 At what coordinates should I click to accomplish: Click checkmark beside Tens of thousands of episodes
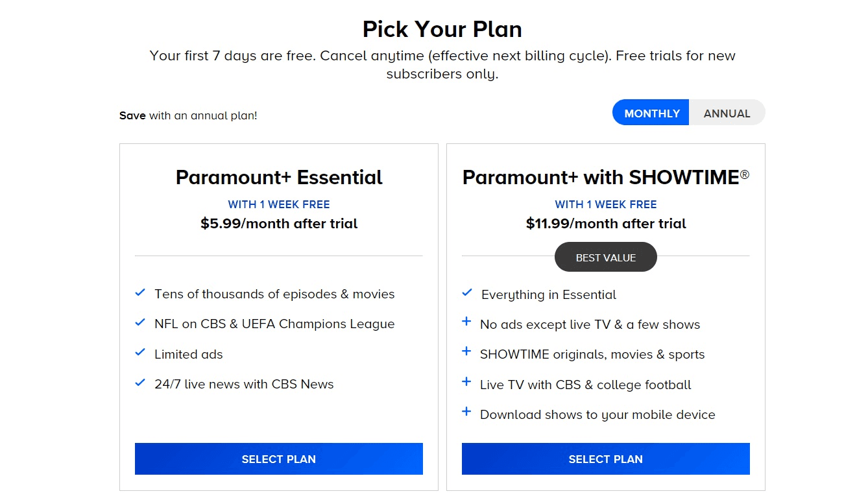140,293
